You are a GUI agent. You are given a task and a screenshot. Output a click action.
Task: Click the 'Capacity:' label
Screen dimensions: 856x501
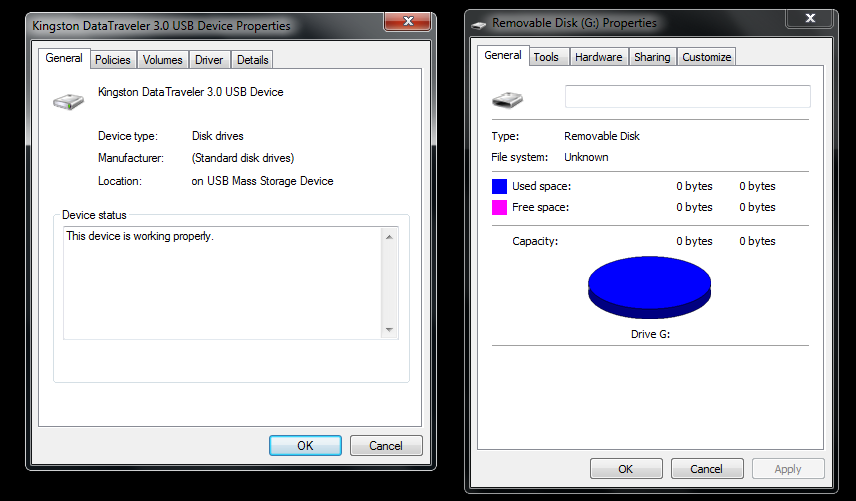(x=535, y=241)
